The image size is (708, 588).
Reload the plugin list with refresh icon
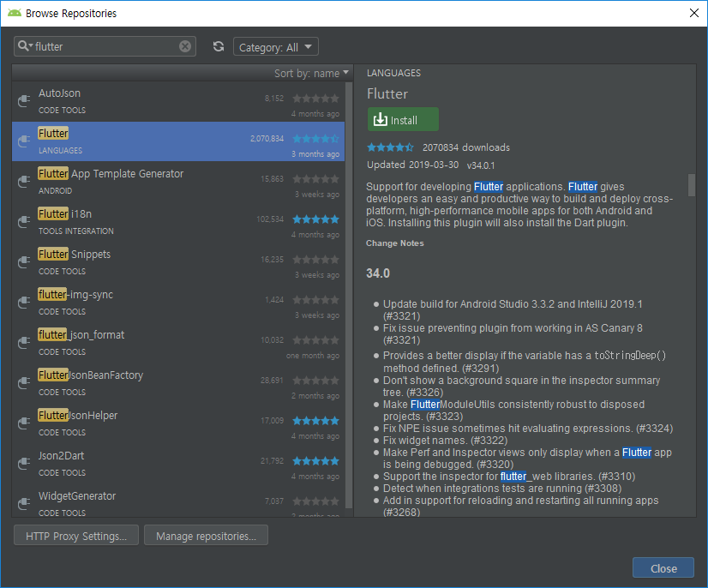pyautogui.click(x=219, y=46)
